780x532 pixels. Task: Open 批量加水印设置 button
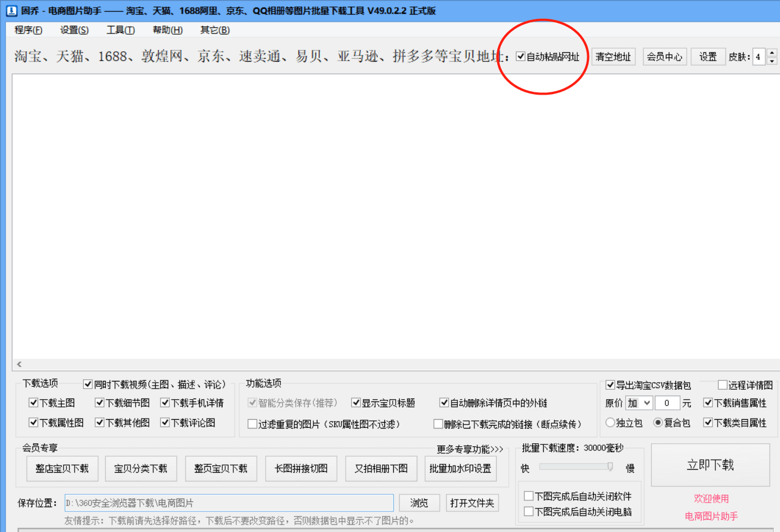[460, 469]
